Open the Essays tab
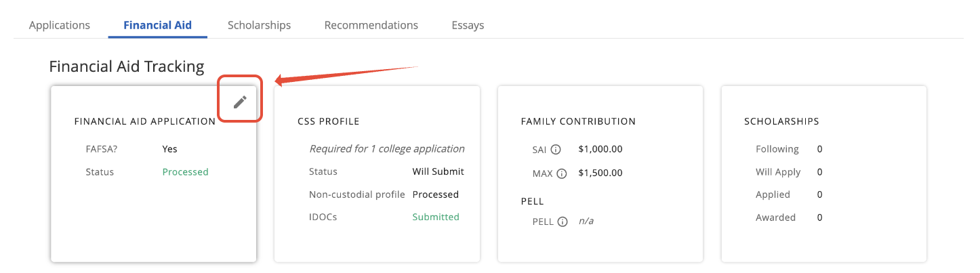Screen dimensions: 980x273 468,25
